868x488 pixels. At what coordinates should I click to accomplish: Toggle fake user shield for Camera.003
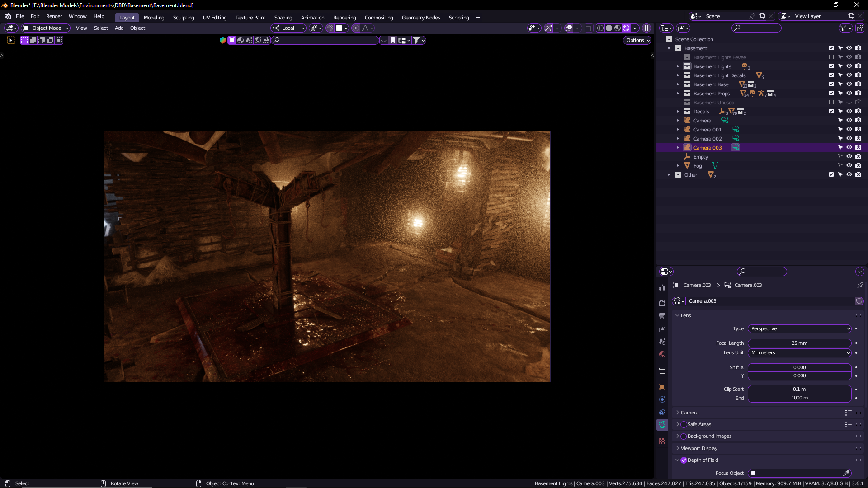pyautogui.click(x=859, y=301)
